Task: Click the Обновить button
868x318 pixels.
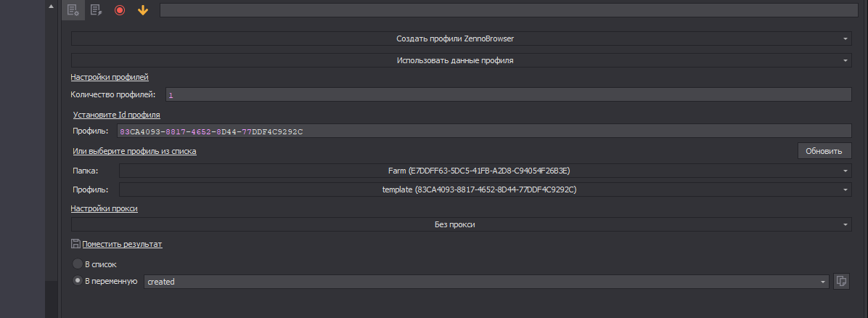Action: [824, 151]
